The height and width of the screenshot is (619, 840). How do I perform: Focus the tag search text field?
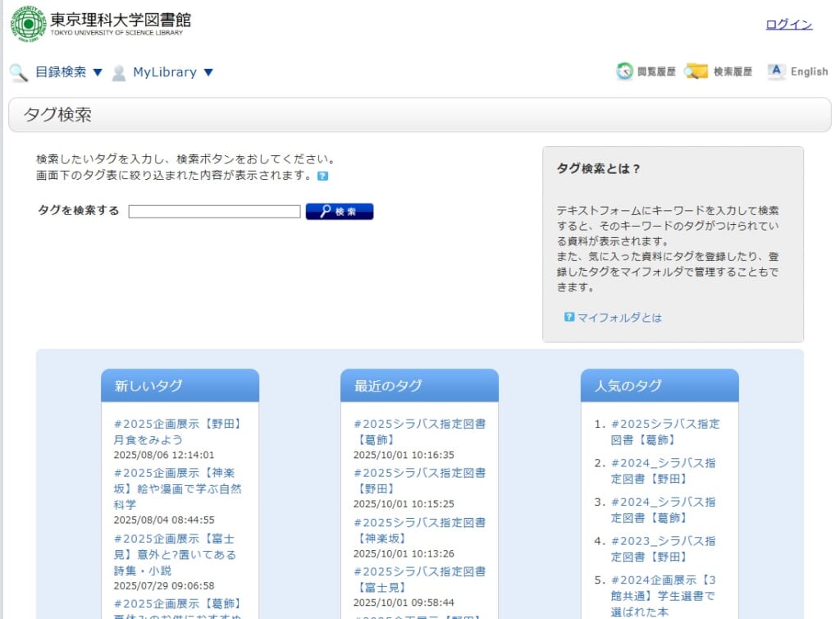coord(214,212)
